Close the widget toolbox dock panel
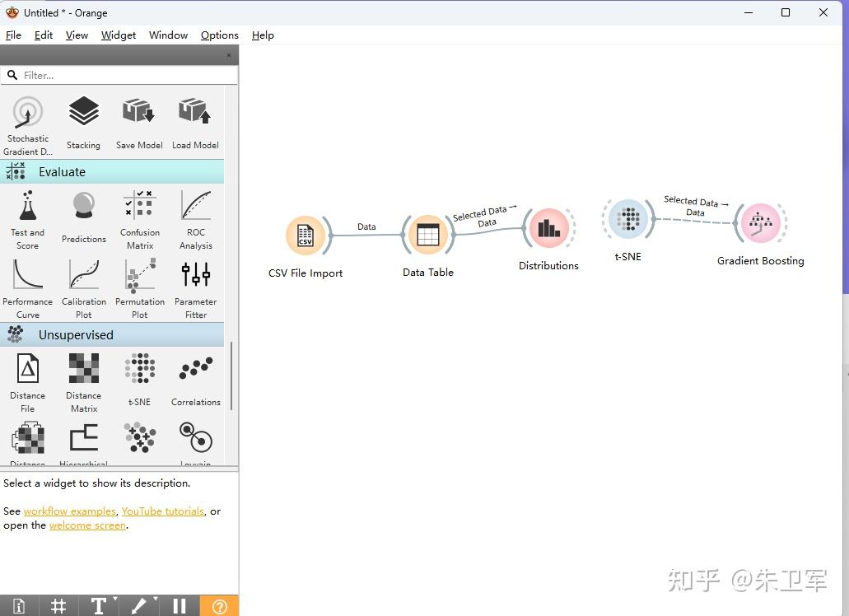 (228, 55)
